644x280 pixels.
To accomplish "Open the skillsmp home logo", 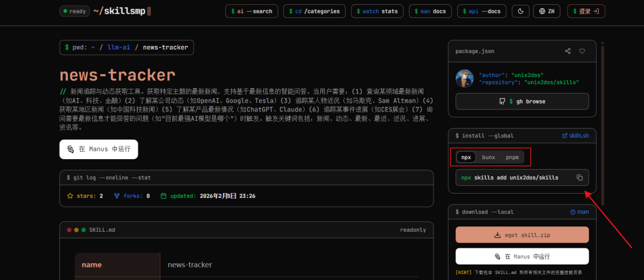I will pyautogui.click(x=122, y=11).
